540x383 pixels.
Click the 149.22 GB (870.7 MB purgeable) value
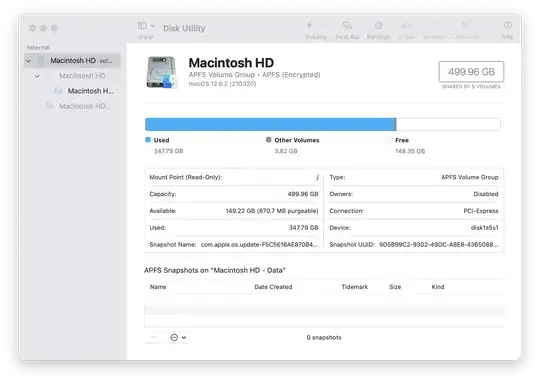click(x=272, y=211)
